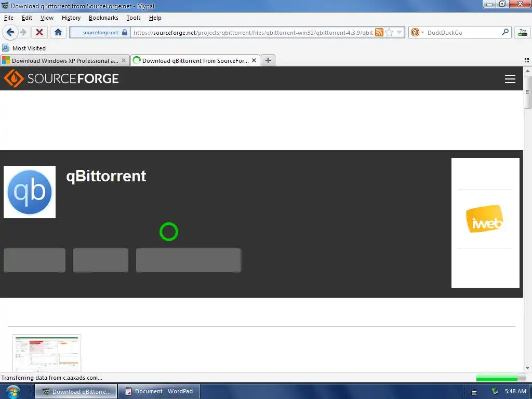Image resolution: width=532 pixels, height=399 pixels.
Task: Click the qBittorrent project logo
Action: [30, 192]
